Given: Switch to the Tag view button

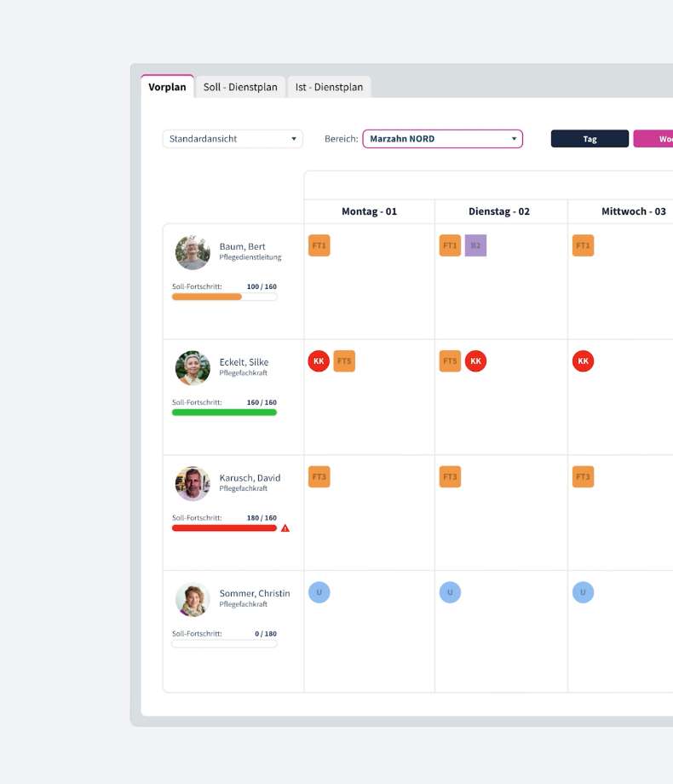Looking at the screenshot, I should click(590, 139).
